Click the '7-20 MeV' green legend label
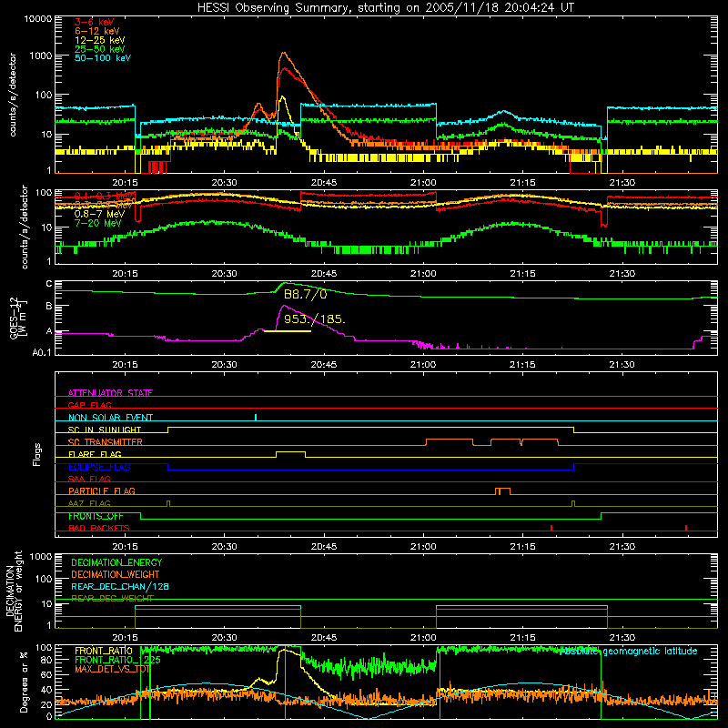This screenshot has width=728, height=728. click(x=98, y=223)
